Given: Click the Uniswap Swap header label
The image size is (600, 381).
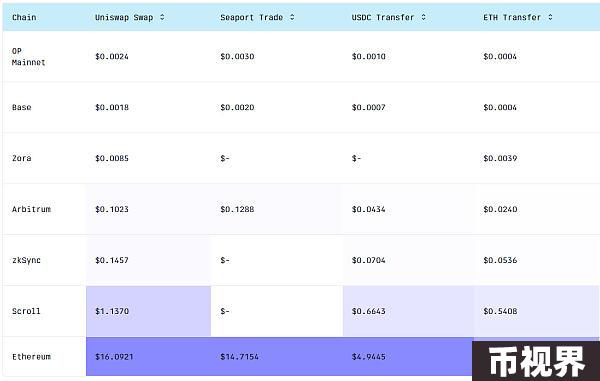Looking at the screenshot, I should point(124,18).
